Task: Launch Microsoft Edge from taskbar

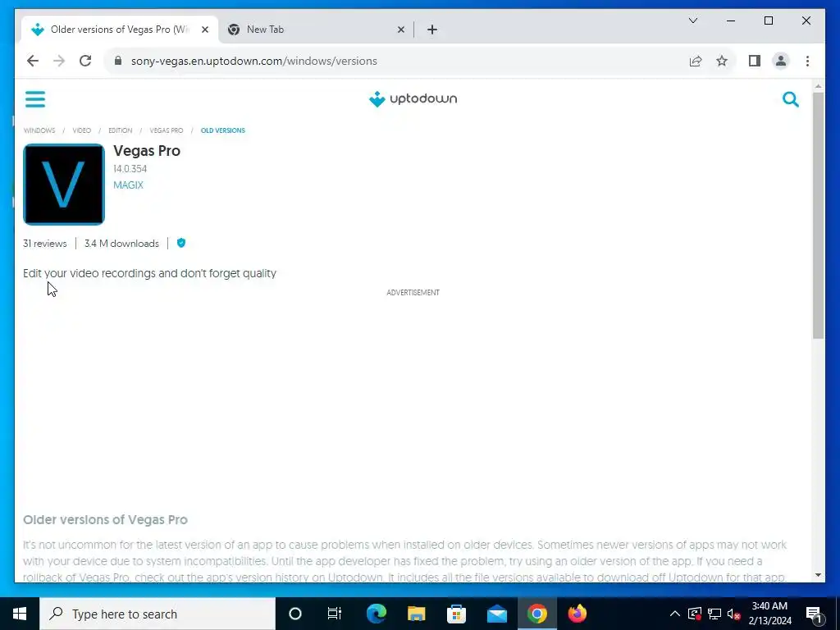Action: click(x=376, y=614)
